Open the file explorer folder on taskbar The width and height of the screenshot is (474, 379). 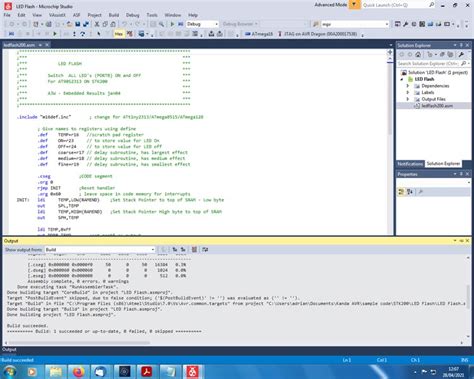pos(56,372)
